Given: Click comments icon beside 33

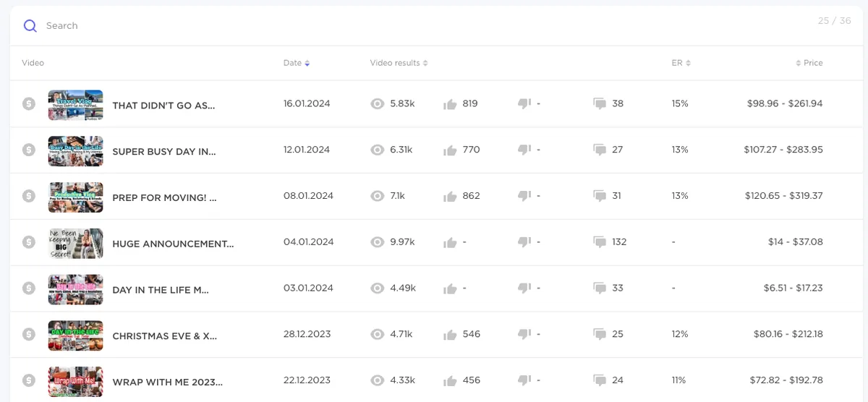Looking at the screenshot, I should tap(599, 288).
